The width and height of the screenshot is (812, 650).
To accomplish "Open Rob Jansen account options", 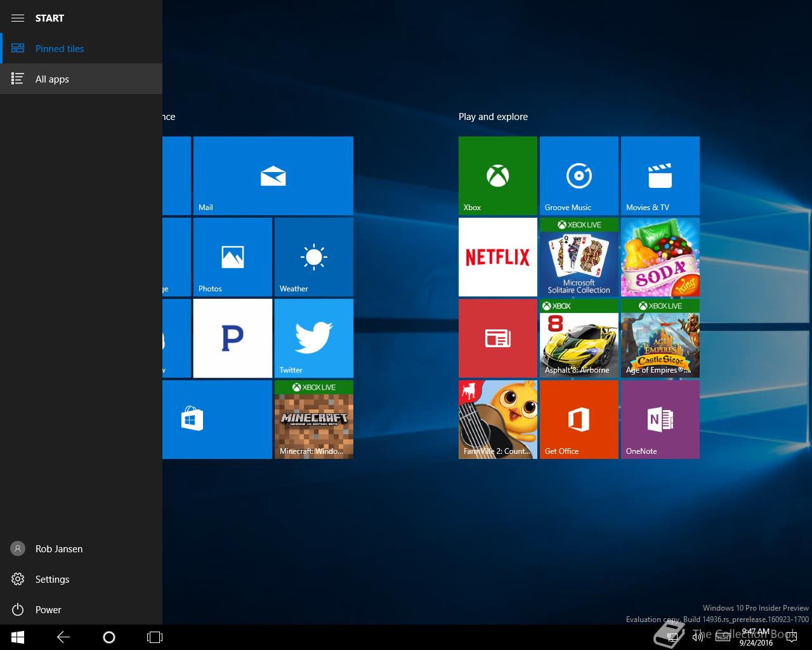I will point(81,548).
